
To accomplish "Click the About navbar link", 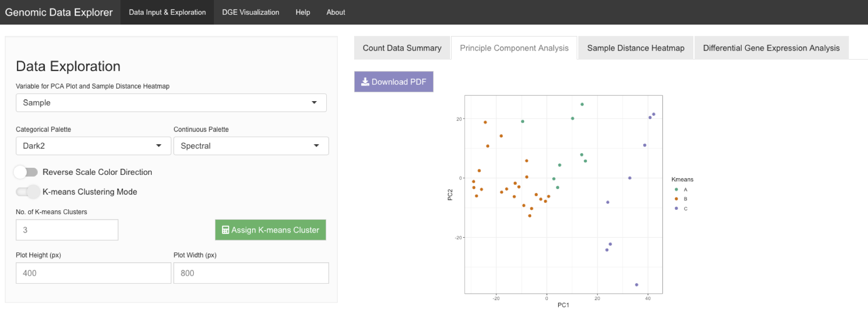I will [335, 12].
